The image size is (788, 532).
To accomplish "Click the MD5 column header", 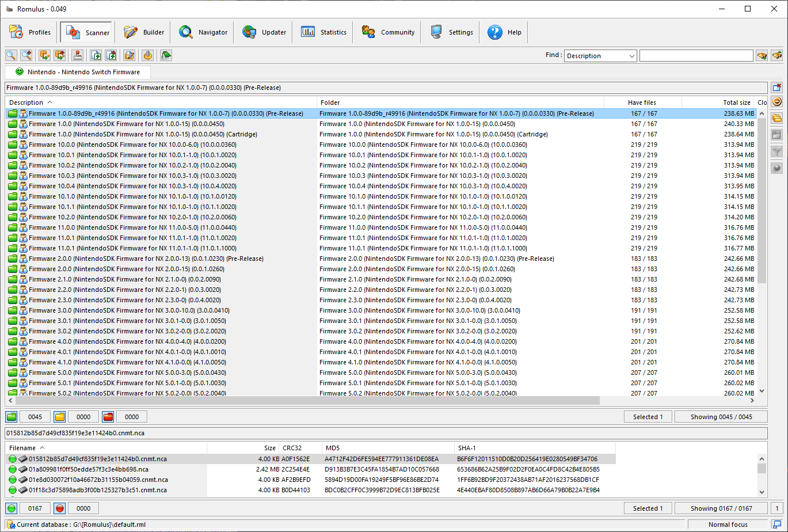I will coord(388,448).
